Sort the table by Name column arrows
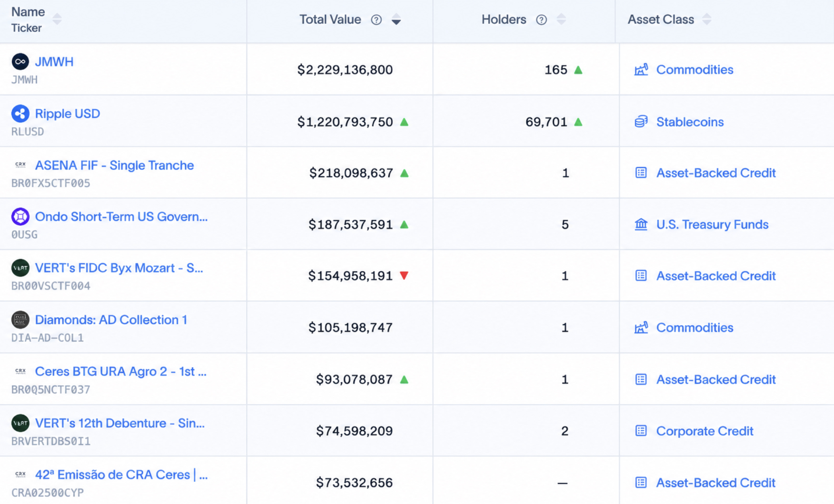This screenshot has height=504, width=834. pyautogui.click(x=57, y=19)
